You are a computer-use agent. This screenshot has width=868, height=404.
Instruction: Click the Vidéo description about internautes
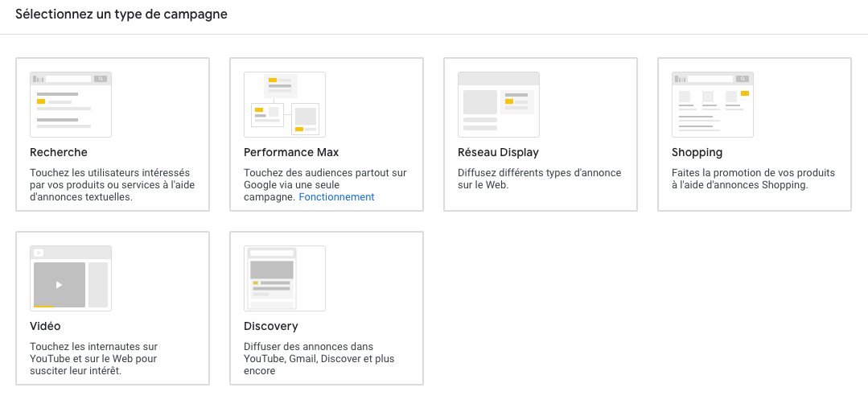click(x=93, y=359)
